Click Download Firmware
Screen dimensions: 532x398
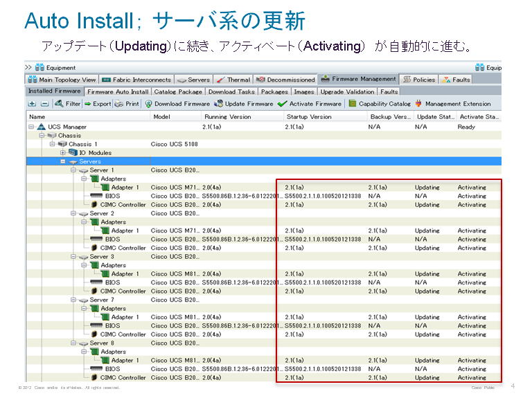177,104
